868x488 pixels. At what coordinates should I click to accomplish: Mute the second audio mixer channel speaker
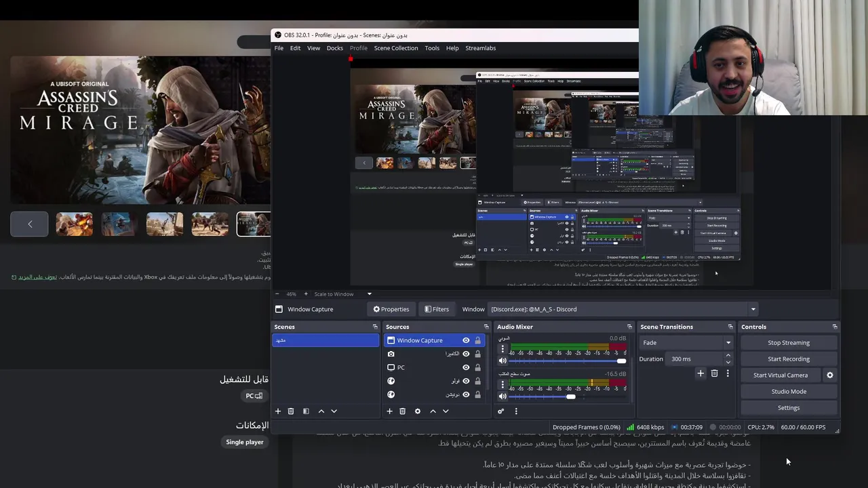(502, 396)
